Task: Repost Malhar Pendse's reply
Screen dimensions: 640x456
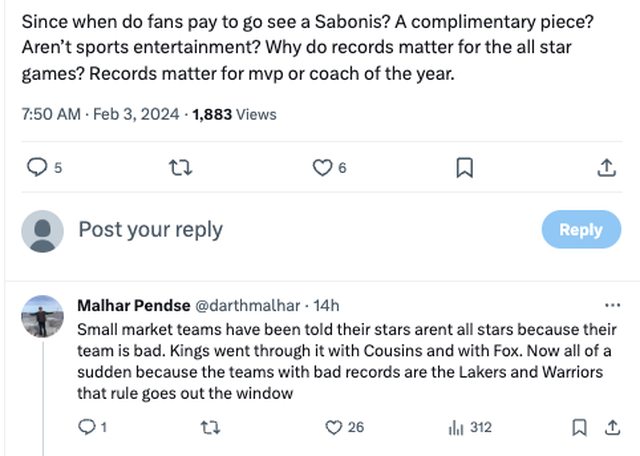Action: 206,428
